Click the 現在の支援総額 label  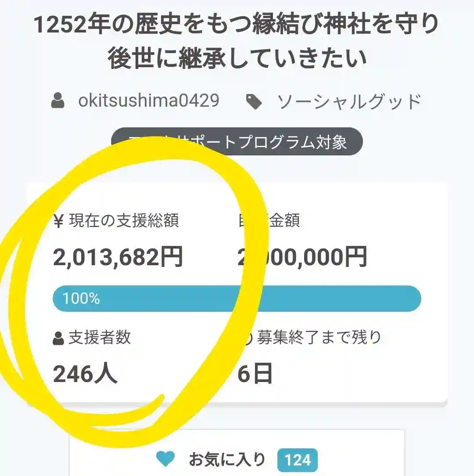click(124, 221)
